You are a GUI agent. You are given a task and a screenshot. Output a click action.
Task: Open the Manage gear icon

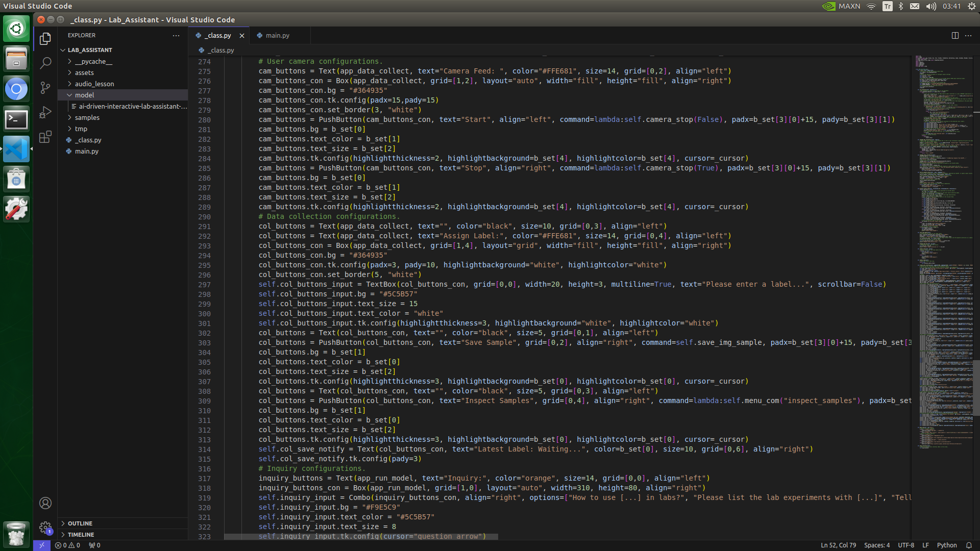(x=45, y=528)
